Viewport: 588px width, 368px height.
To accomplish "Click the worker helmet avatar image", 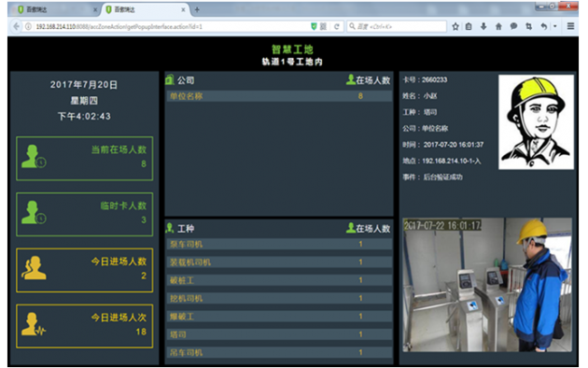I will 536,122.
